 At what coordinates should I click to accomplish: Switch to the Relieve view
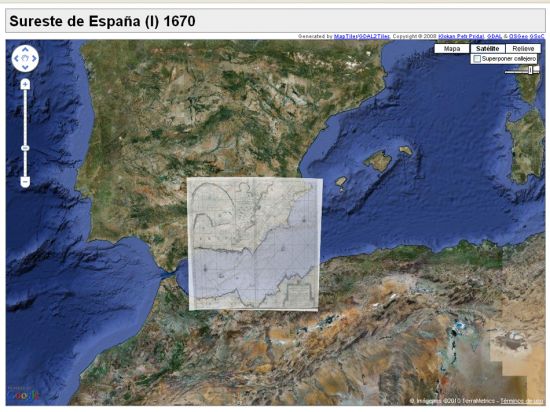tap(523, 49)
